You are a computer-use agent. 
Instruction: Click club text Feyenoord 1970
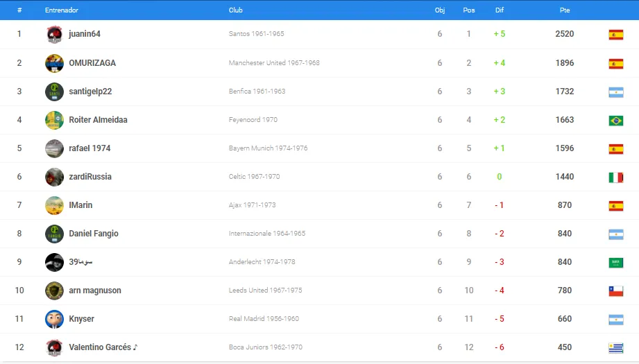[x=253, y=120]
